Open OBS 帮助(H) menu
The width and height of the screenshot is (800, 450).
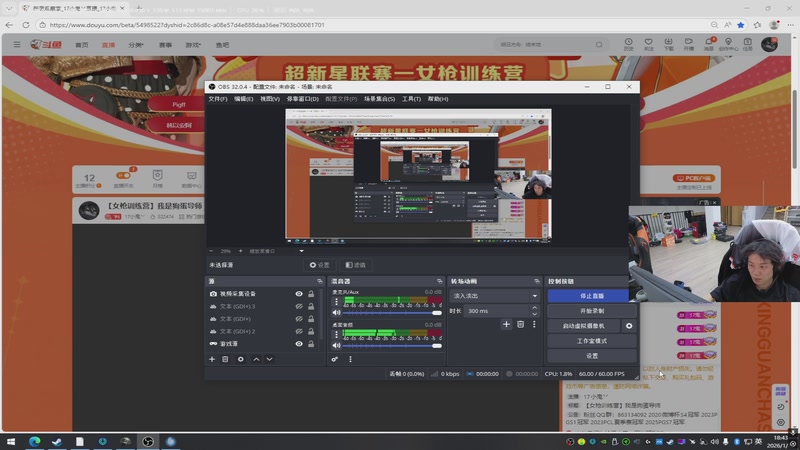(x=438, y=99)
